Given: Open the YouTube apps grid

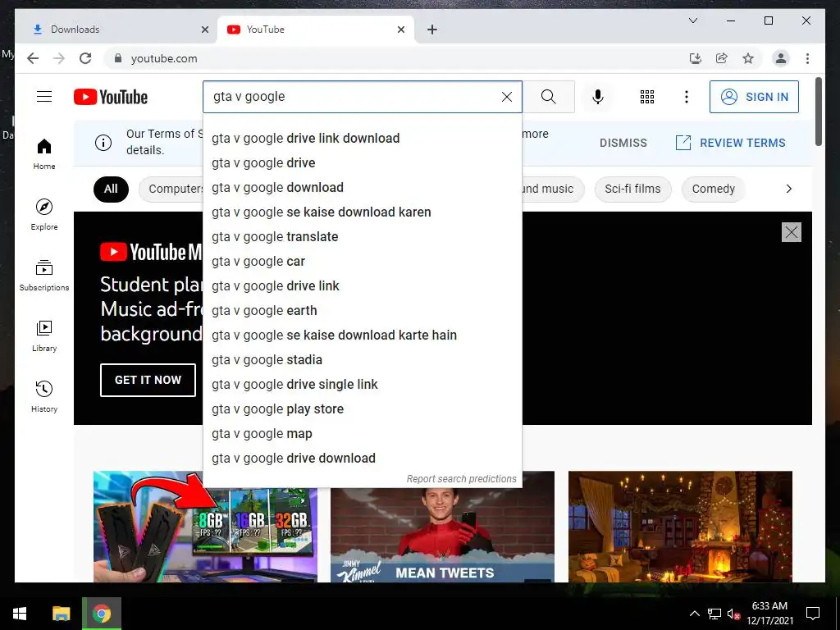Looking at the screenshot, I should pos(647,97).
